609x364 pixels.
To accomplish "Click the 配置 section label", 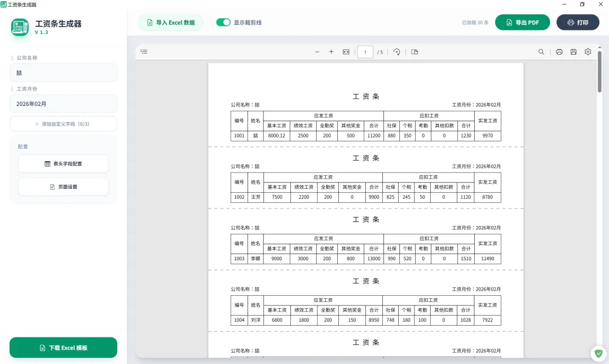I will pos(23,147).
